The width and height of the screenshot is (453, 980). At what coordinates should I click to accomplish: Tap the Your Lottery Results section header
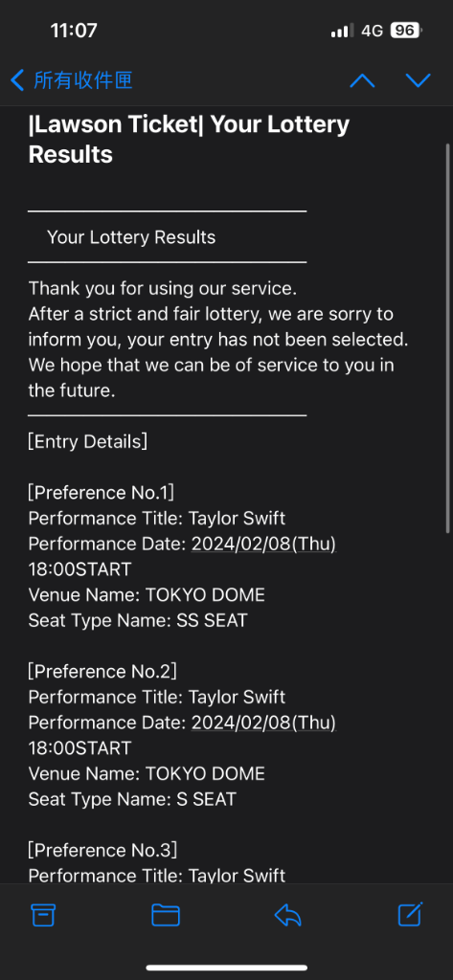click(x=131, y=237)
